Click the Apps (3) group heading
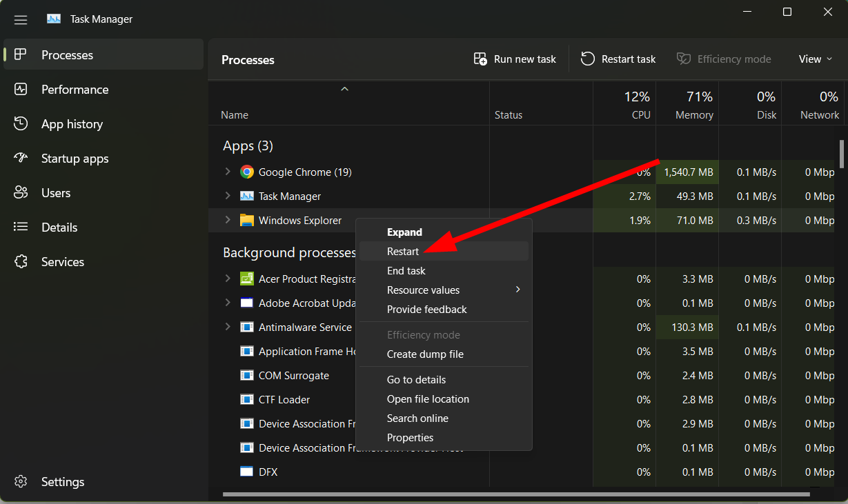The height and width of the screenshot is (504, 848). click(248, 146)
